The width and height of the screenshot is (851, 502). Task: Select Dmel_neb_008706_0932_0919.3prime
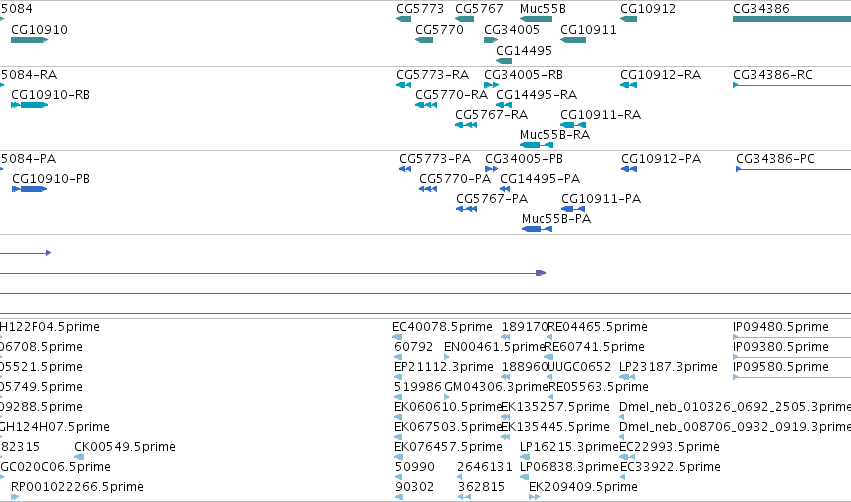[x=735, y=428]
